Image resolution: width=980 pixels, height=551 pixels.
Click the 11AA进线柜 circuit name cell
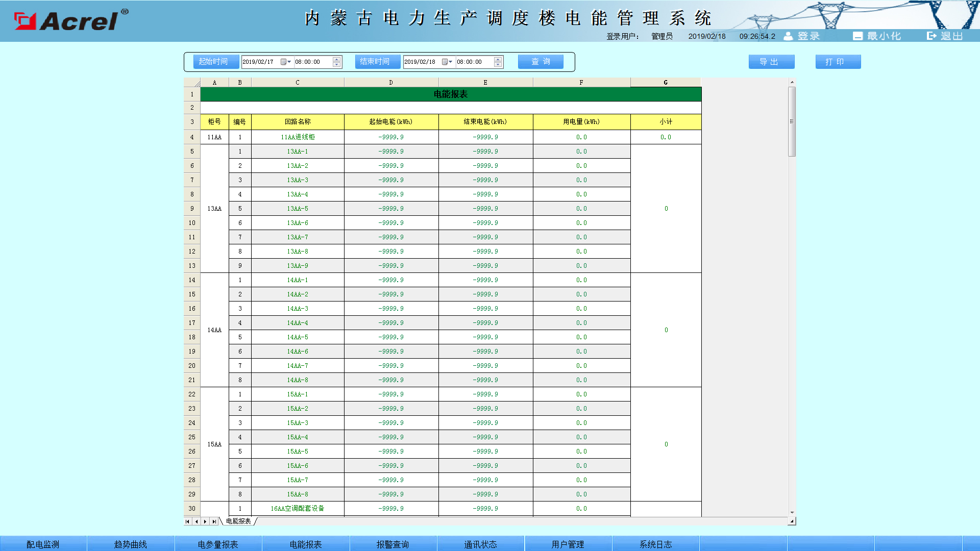pyautogui.click(x=298, y=137)
